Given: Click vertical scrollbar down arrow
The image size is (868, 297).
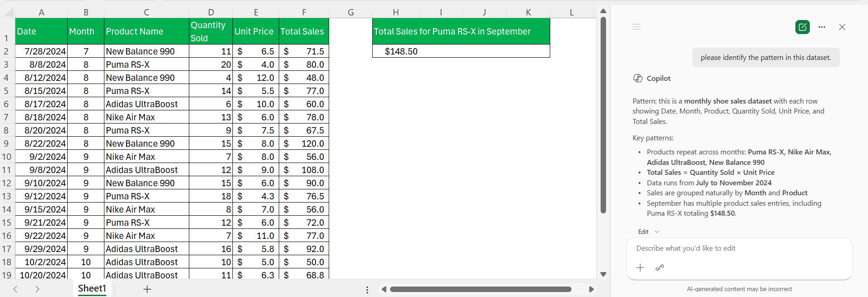Looking at the screenshot, I should (603, 274).
